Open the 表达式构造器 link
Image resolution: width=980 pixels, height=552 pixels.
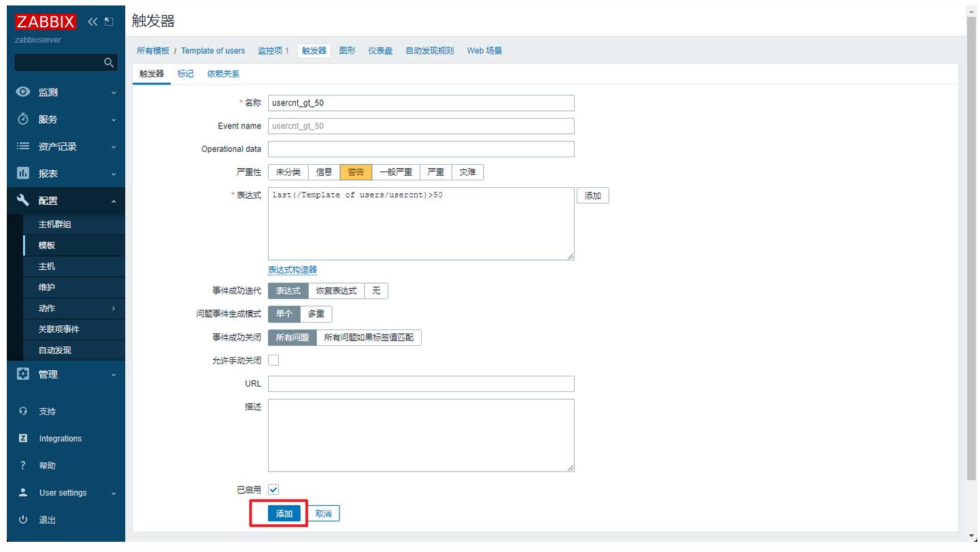click(292, 270)
